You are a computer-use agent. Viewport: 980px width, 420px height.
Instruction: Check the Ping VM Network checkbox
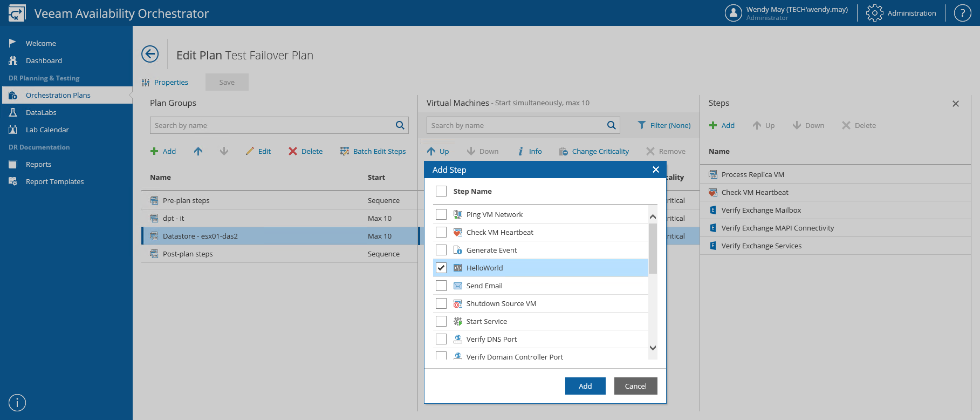point(441,214)
